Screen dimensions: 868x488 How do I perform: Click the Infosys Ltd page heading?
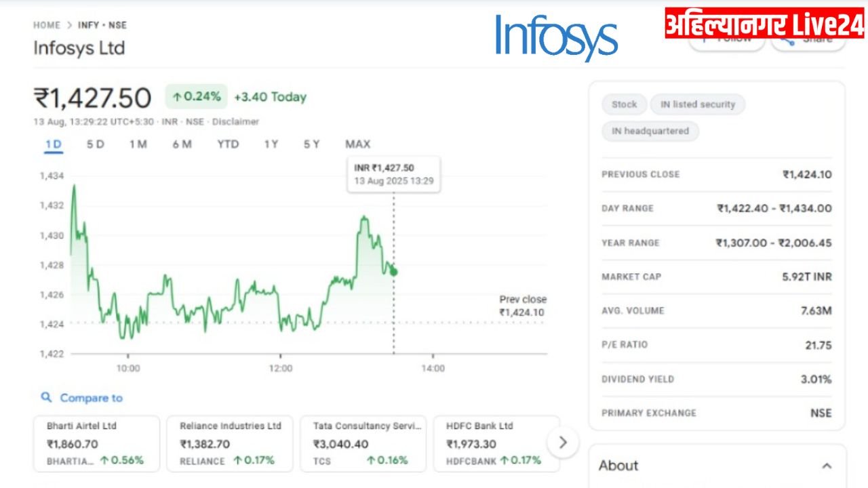tap(79, 48)
